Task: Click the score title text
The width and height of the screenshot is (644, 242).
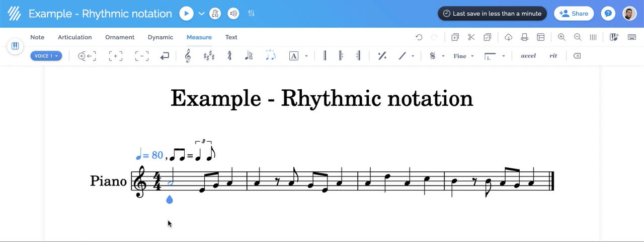Action: (x=322, y=98)
